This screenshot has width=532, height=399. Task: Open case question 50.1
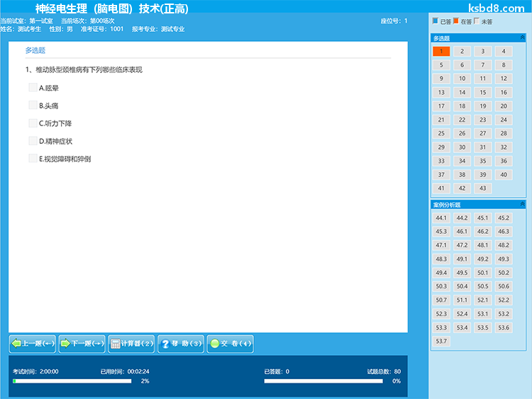point(483,273)
